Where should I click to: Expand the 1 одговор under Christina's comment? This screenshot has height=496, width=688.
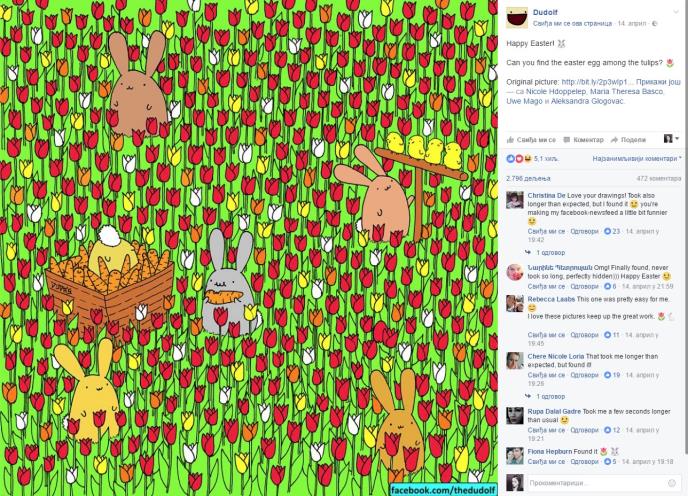[550, 252]
